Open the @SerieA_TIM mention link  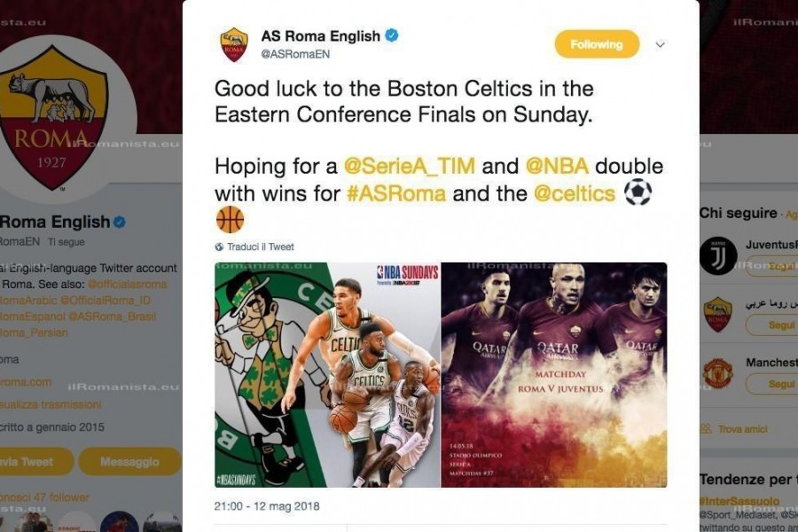tap(409, 166)
